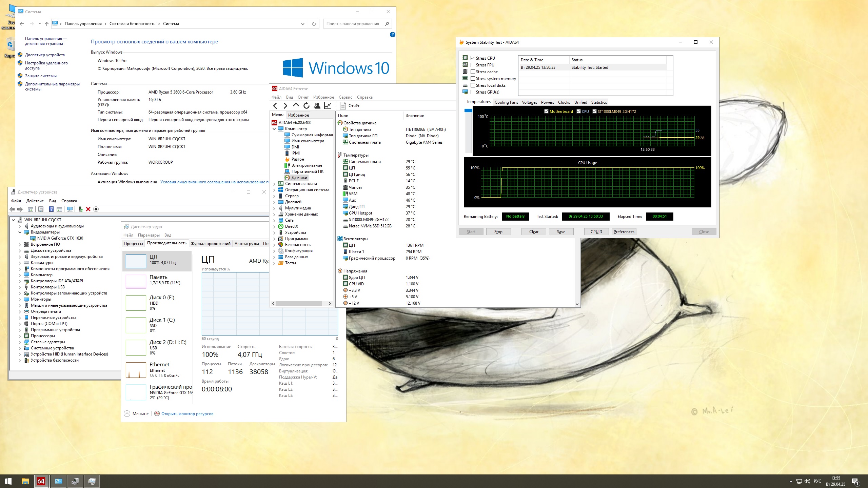The image size is (868, 488).
Task: Open Открыть монитор ресурсов link
Action: [187, 414]
